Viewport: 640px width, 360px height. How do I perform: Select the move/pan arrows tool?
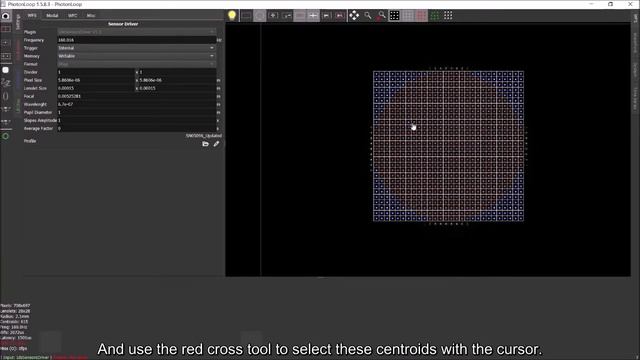pyautogui.click(x=354, y=16)
